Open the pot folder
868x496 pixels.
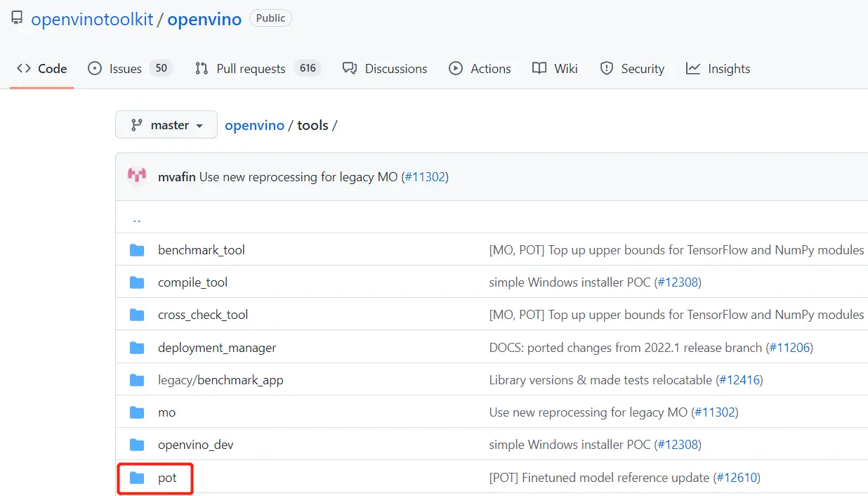point(167,478)
